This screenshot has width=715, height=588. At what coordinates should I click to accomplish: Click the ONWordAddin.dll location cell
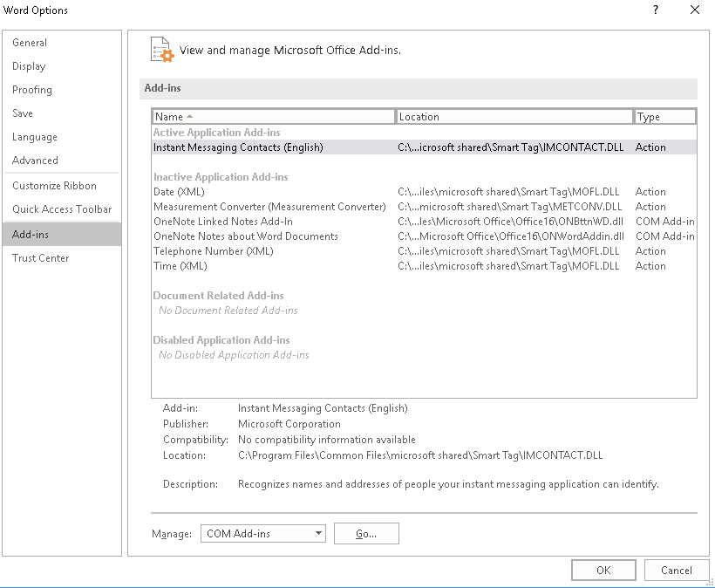pos(511,236)
